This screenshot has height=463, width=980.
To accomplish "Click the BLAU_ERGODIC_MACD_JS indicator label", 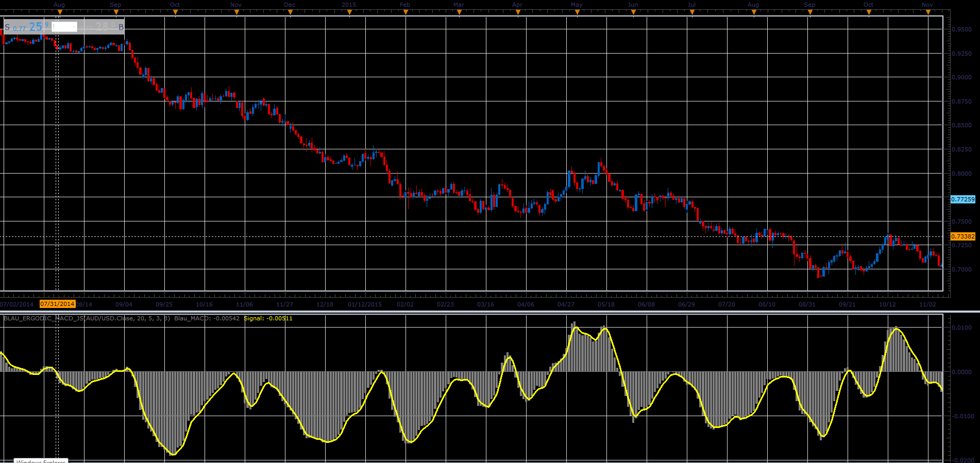I will click(x=87, y=318).
